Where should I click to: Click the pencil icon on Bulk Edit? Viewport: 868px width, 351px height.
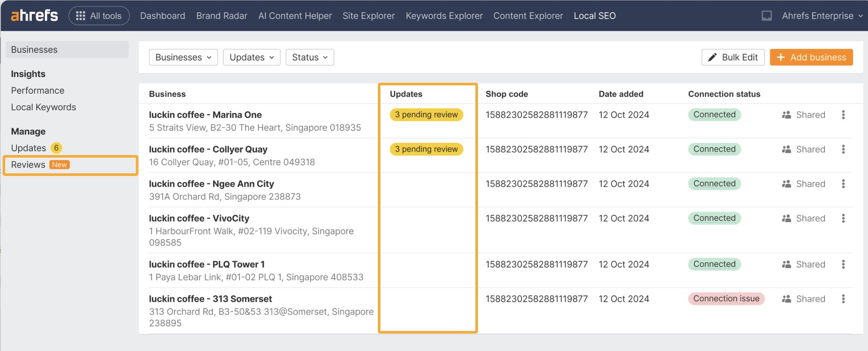pyautogui.click(x=712, y=57)
